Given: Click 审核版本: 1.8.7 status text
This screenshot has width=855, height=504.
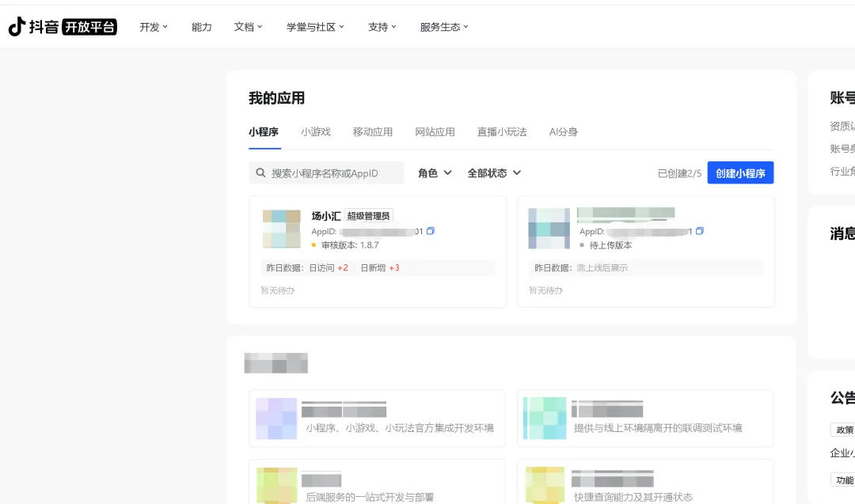Looking at the screenshot, I should point(350,245).
